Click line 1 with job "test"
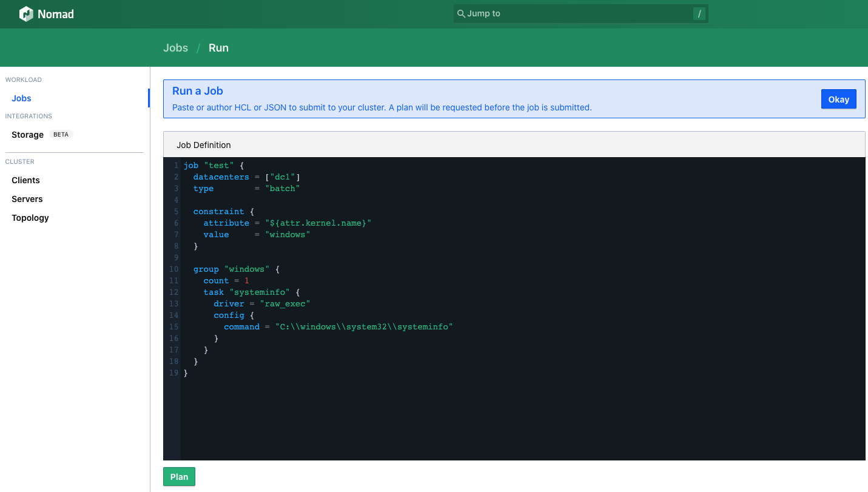Image resolution: width=868 pixels, height=492 pixels. (x=214, y=166)
